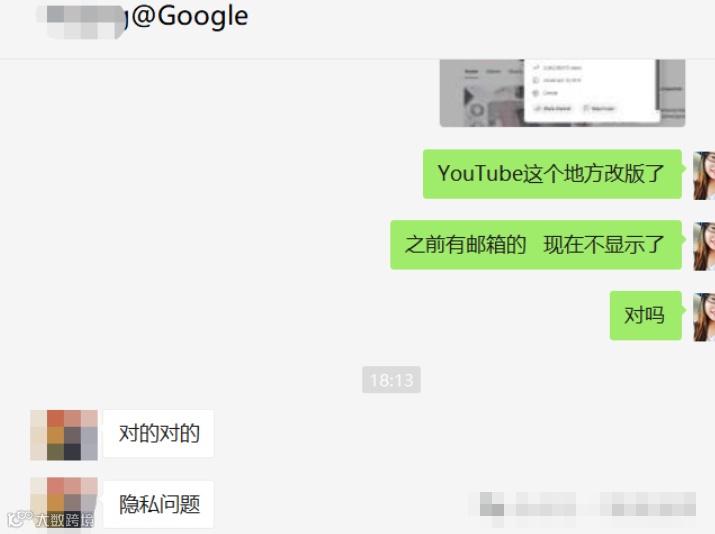Click the 18:13 timestamp label
The width and height of the screenshot is (715, 534).
(391, 379)
